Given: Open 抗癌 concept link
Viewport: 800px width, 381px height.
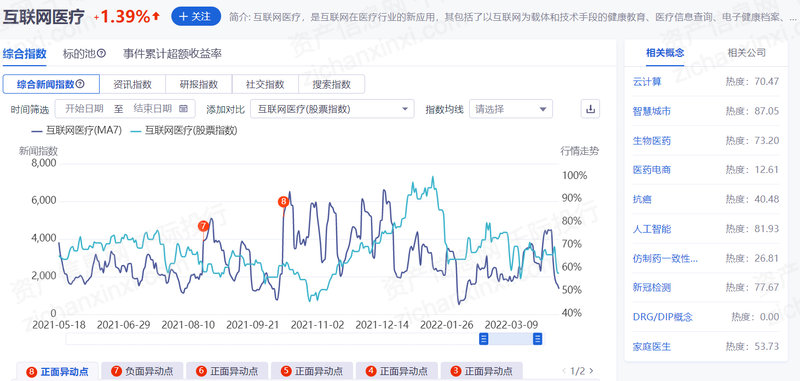Looking at the screenshot, I should point(642,199).
